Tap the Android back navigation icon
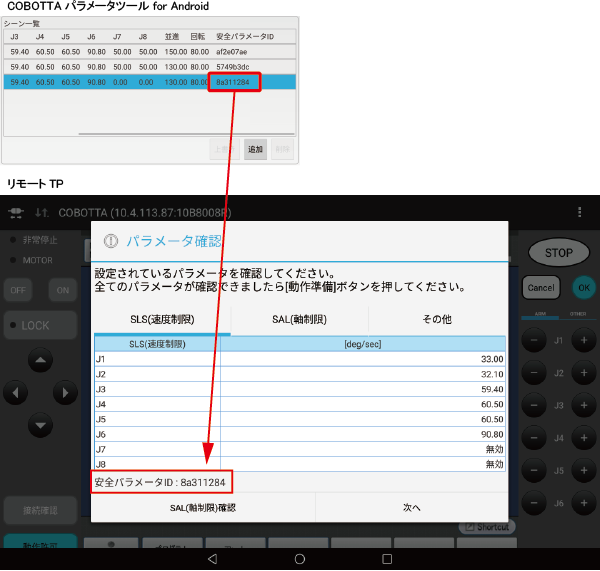Viewport: 600px width, 571px height. [x=212, y=557]
